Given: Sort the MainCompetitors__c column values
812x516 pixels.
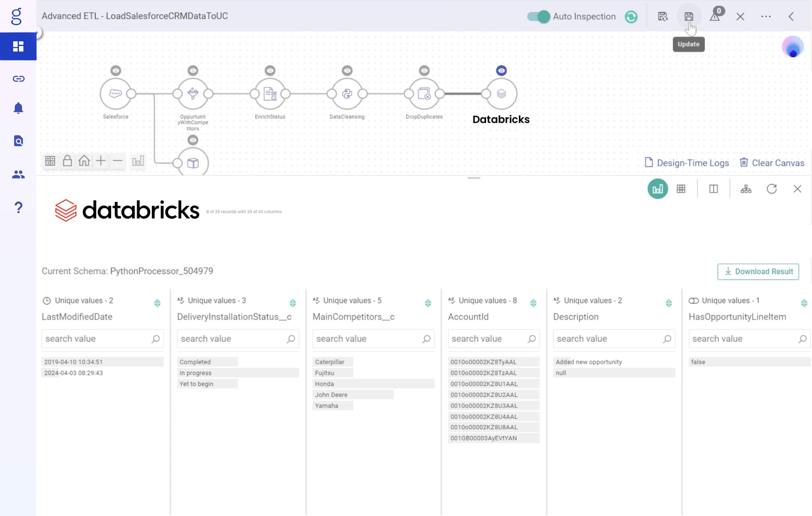Looking at the screenshot, I should click(428, 303).
